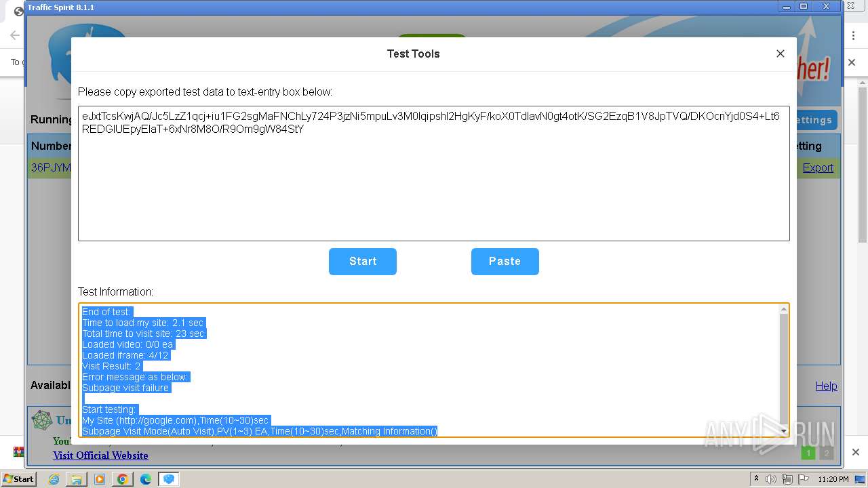This screenshot has width=868, height=488.
Task: Click the browser back arrow
Action: tap(14, 35)
